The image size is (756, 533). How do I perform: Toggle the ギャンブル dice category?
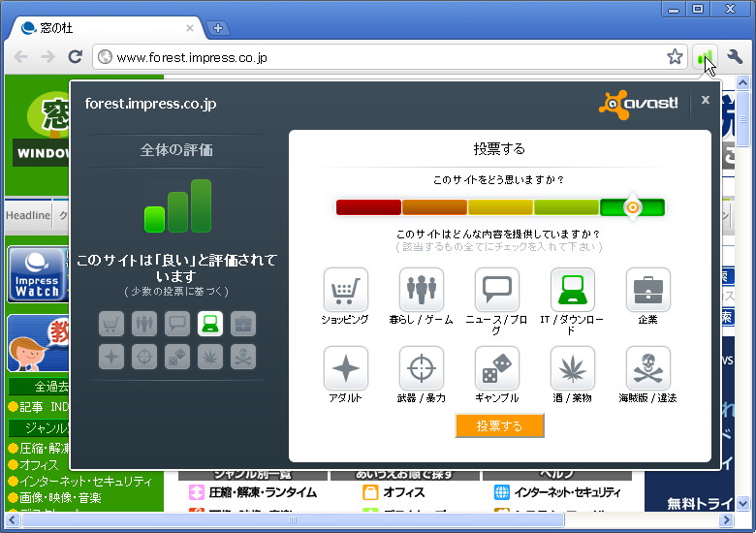click(497, 368)
